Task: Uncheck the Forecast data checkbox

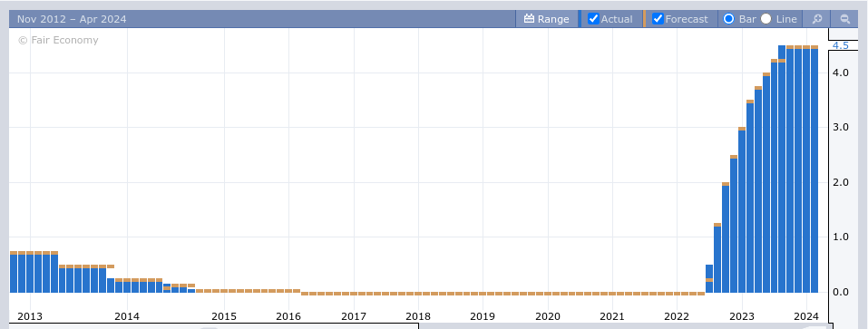Action: point(658,19)
